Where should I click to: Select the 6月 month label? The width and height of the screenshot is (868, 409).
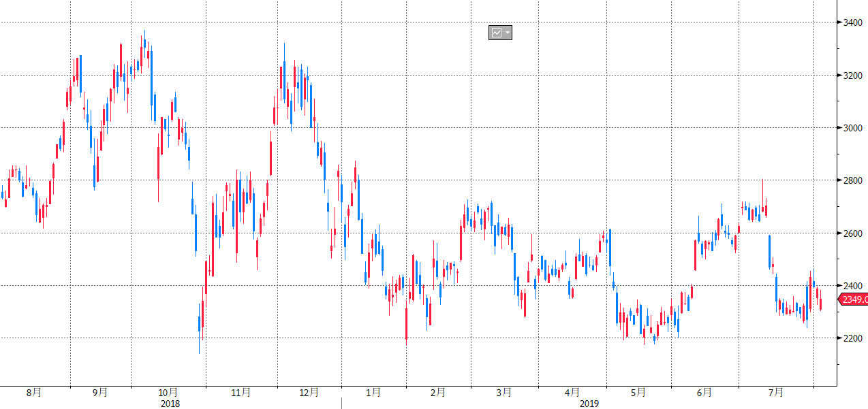[x=704, y=393]
